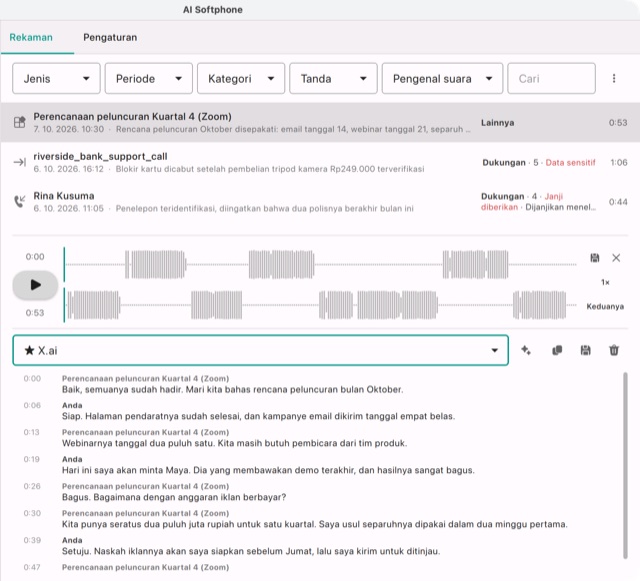Jump to transcript timestamp 0:47

tap(32, 567)
